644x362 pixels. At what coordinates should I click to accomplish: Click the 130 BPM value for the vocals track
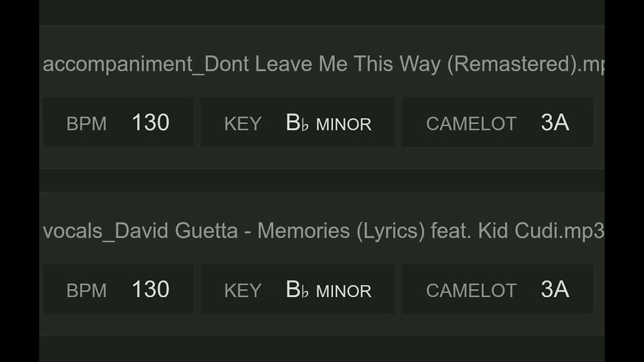tap(150, 290)
